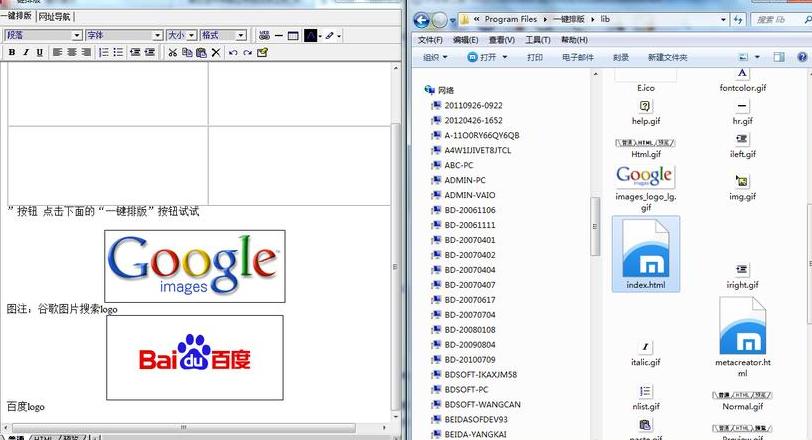812x440 pixels.
Task: Select the 网络 network tree node
Action: 439,90
